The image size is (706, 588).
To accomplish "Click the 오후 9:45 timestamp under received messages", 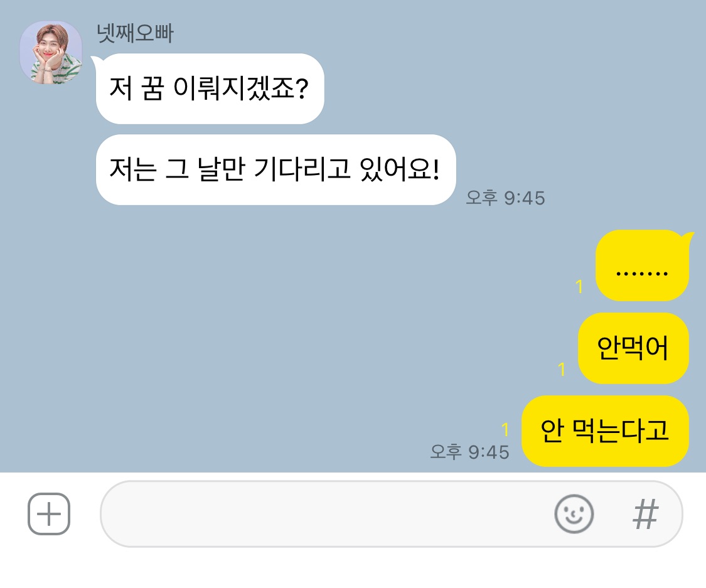I will (505, 198).
